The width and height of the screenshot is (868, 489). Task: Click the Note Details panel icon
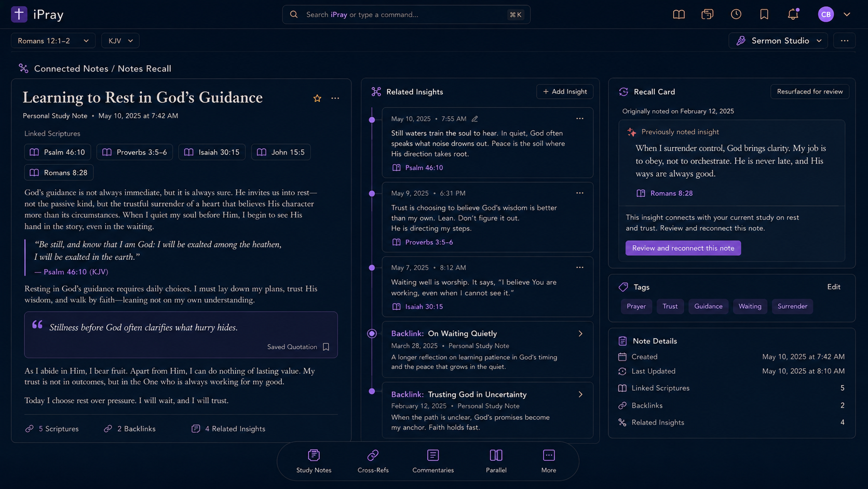pyautogui.click(x=622, y=341)
